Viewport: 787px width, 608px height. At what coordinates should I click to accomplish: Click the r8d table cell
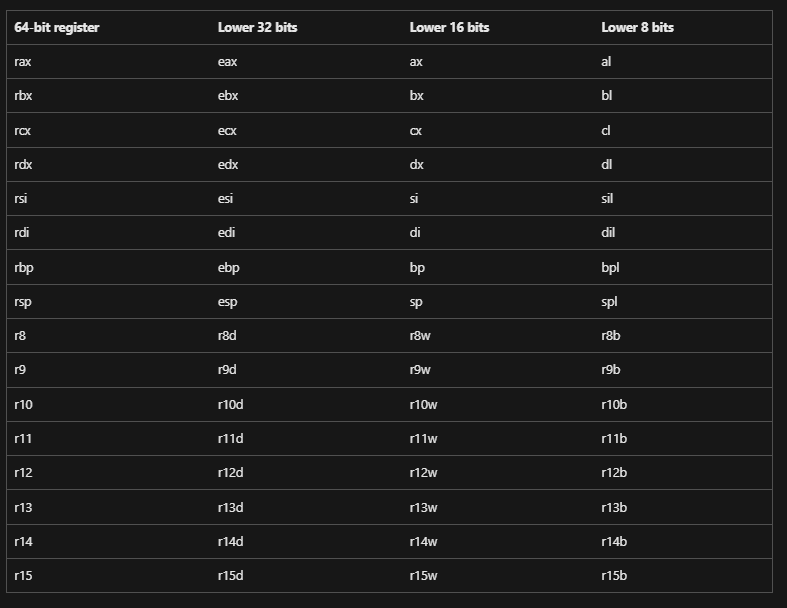228,336
